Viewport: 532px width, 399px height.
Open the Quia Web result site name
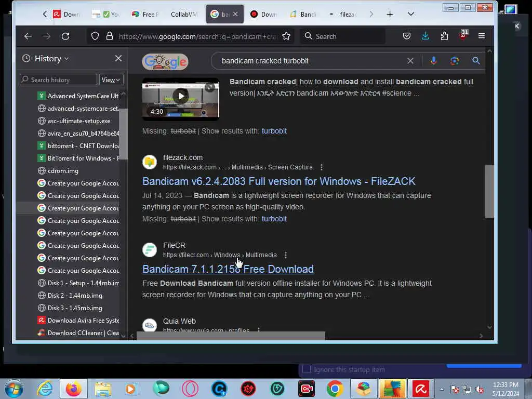tap(179, 321)
